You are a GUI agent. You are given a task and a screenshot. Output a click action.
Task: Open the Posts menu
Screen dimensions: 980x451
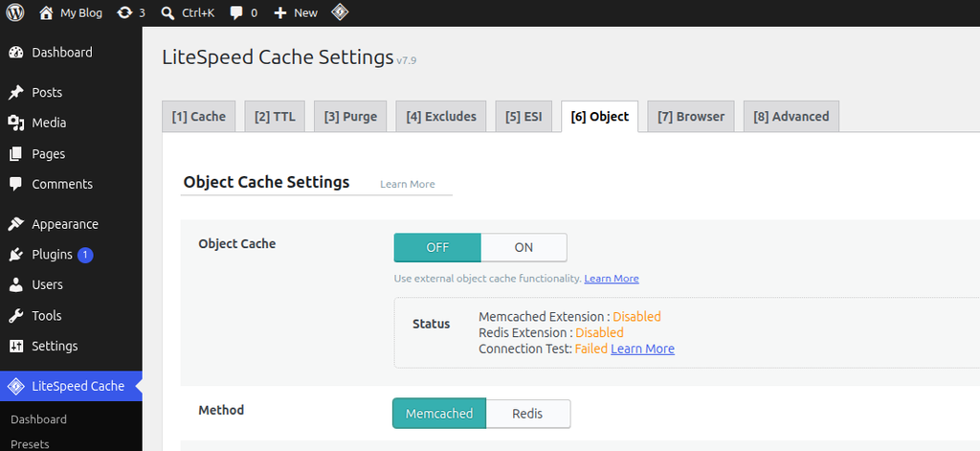coord(47,93)
